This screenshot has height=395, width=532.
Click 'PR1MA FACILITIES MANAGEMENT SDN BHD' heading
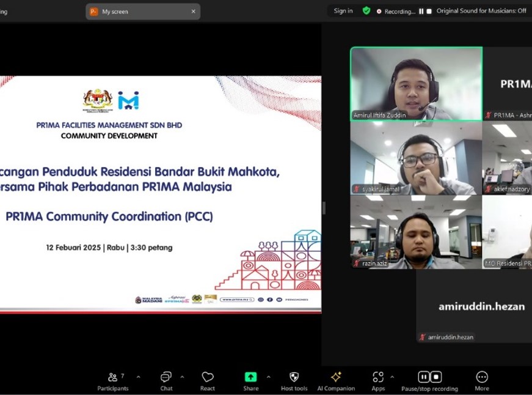(x=109, y=125)
